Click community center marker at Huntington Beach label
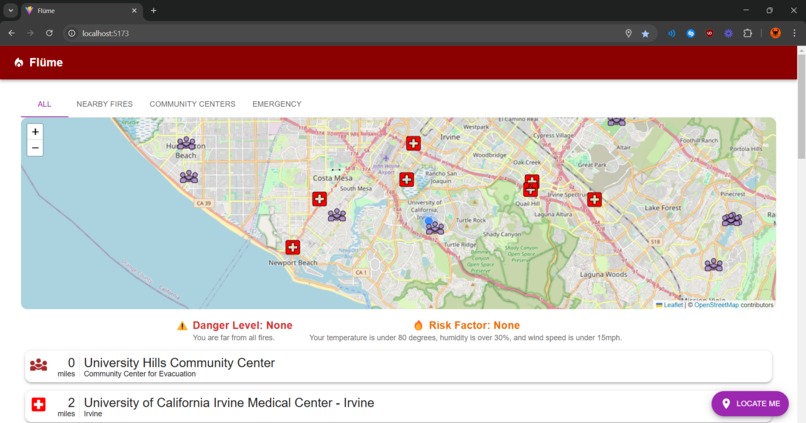806x423 pixels. click(186, 143)
